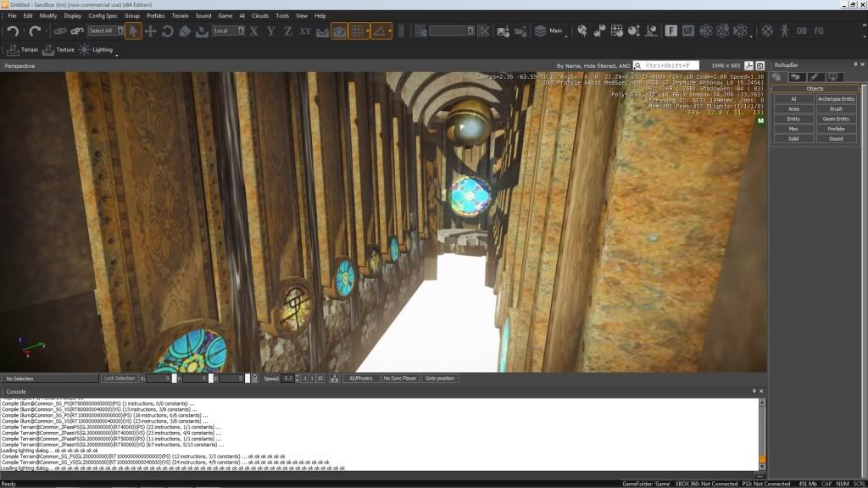This screenshot has height=488, width=868.
Task: Toggle the eye-shaped snapping icon
Action: (x=339, y=31)
